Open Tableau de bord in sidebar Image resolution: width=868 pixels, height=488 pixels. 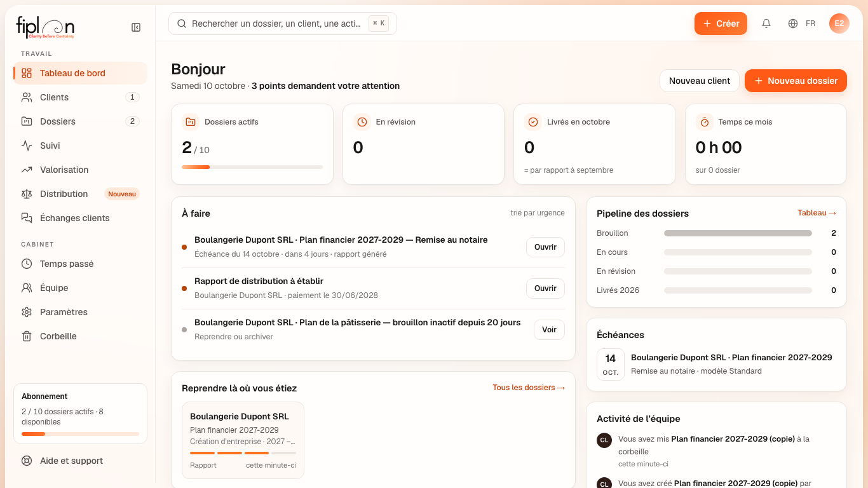click(x=80, y=73)
